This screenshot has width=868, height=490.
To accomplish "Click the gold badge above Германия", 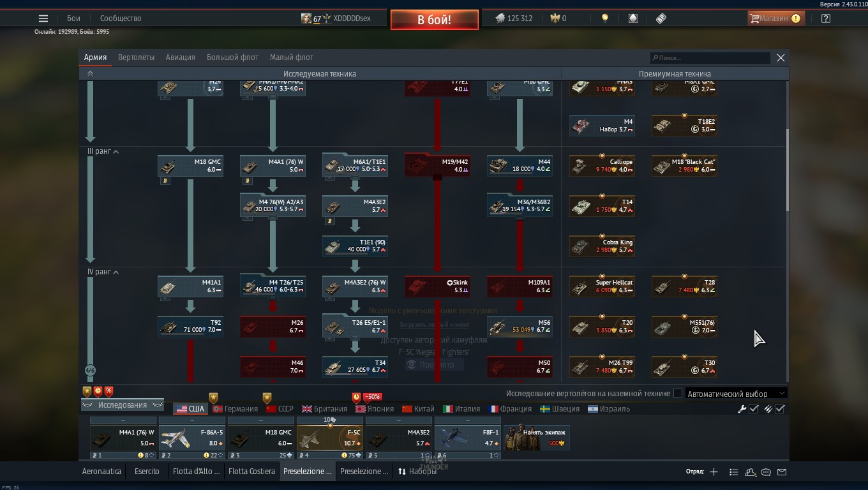I will click(213, 397).
